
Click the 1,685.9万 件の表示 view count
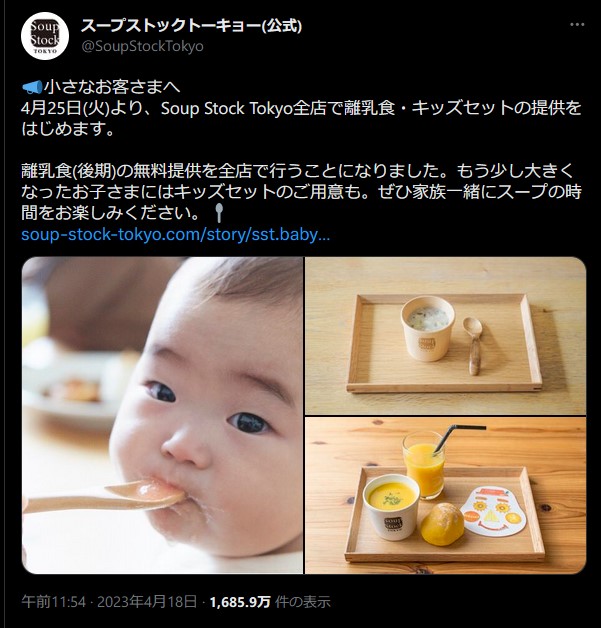[x=270, y=602]
